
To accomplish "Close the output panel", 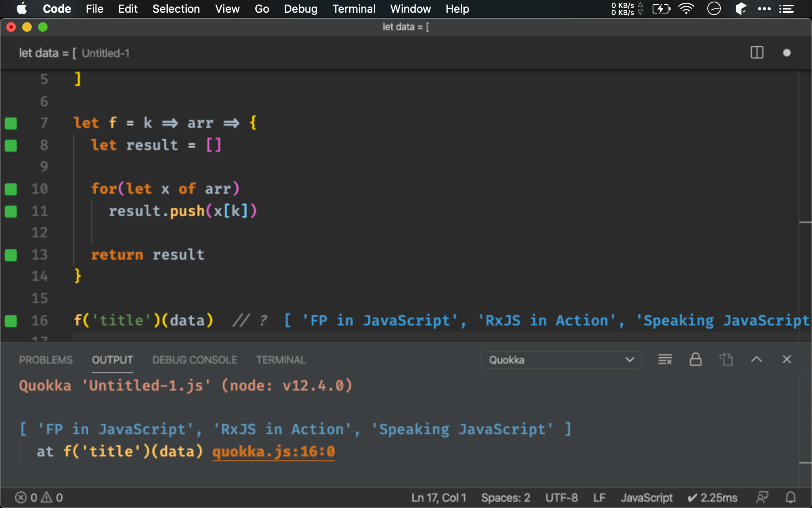I will pos(787,360).
